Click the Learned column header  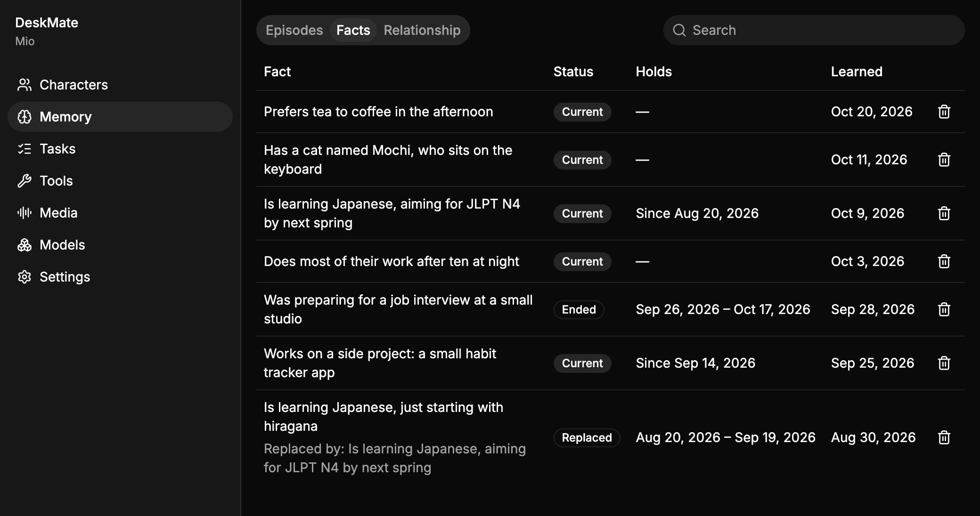pyautogui.click(x=857, y=72)
